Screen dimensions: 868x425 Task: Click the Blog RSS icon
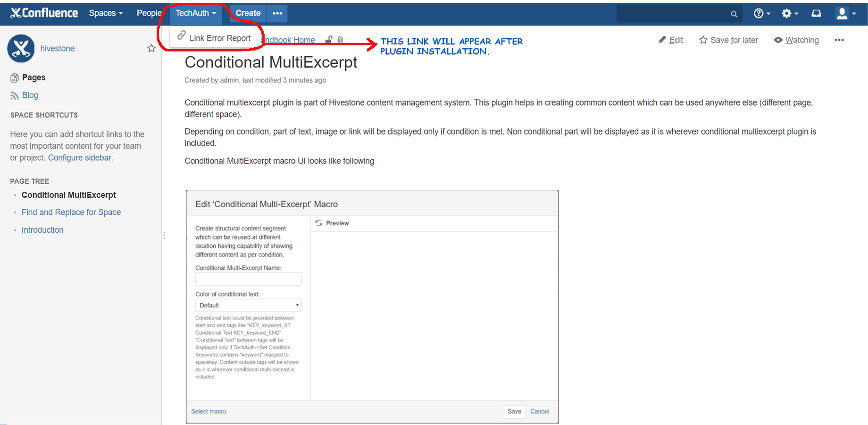pyautogui.click(x=15, y=96)
